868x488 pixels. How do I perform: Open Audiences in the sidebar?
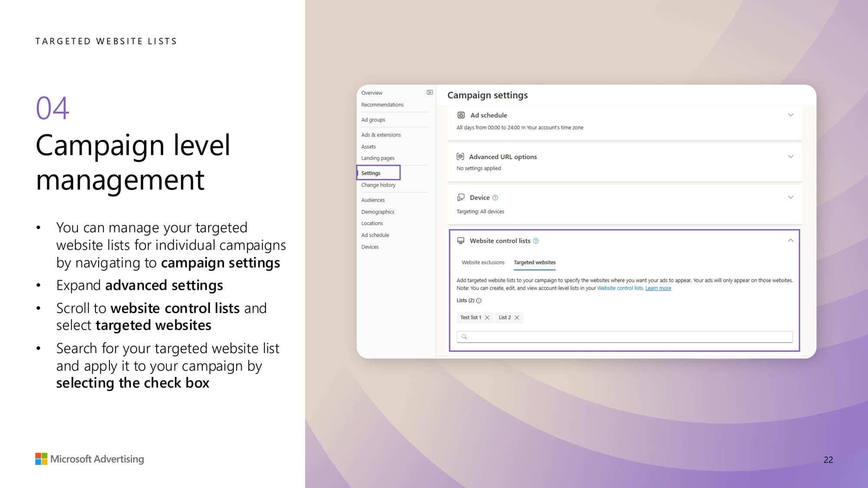pos(373,200)
